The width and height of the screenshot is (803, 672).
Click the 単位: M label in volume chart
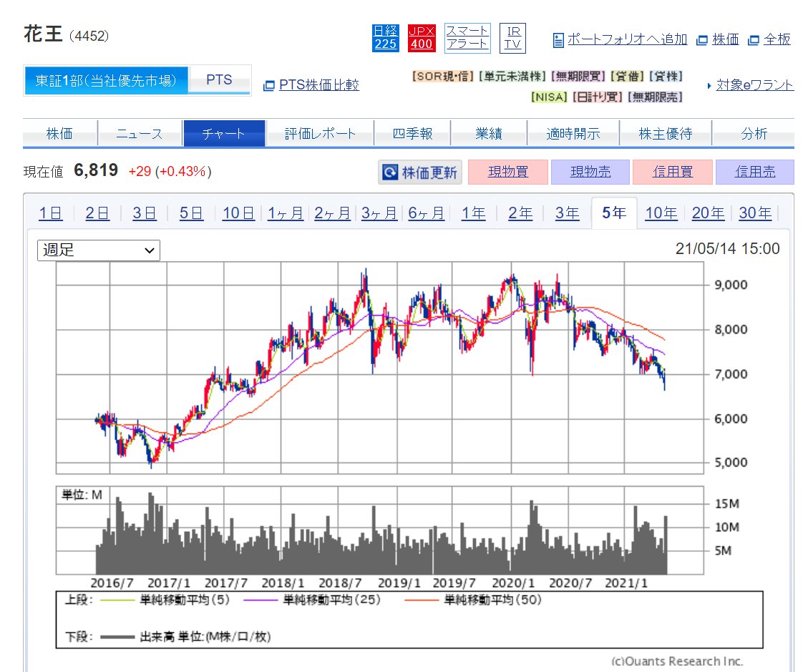coord(82,495)
